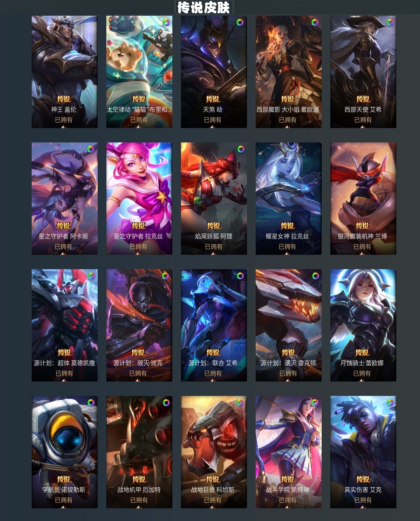Select 月蚀骑士 蕾欧娜 skin card
Screen dimensions: 420x521
coord(363,325)
